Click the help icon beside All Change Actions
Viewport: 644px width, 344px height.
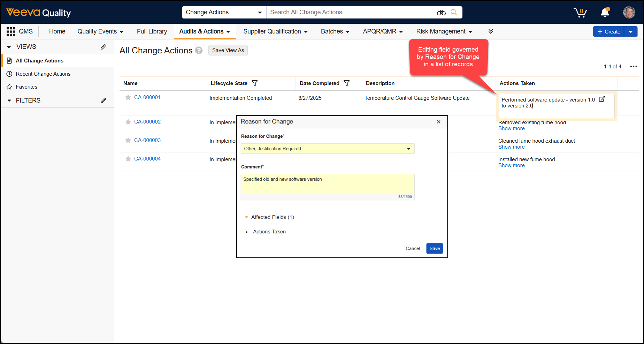click(x=199, y=51)
